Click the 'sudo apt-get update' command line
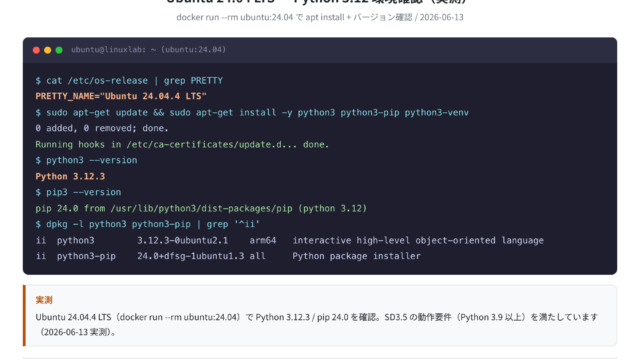 click(x=252, y=112)
